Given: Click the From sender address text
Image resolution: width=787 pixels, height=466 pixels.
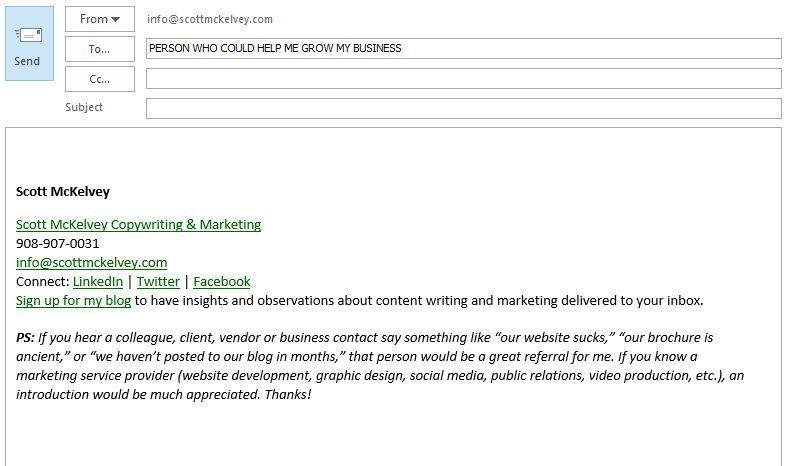Looking at the screenshot, I should tap(210, 19).
